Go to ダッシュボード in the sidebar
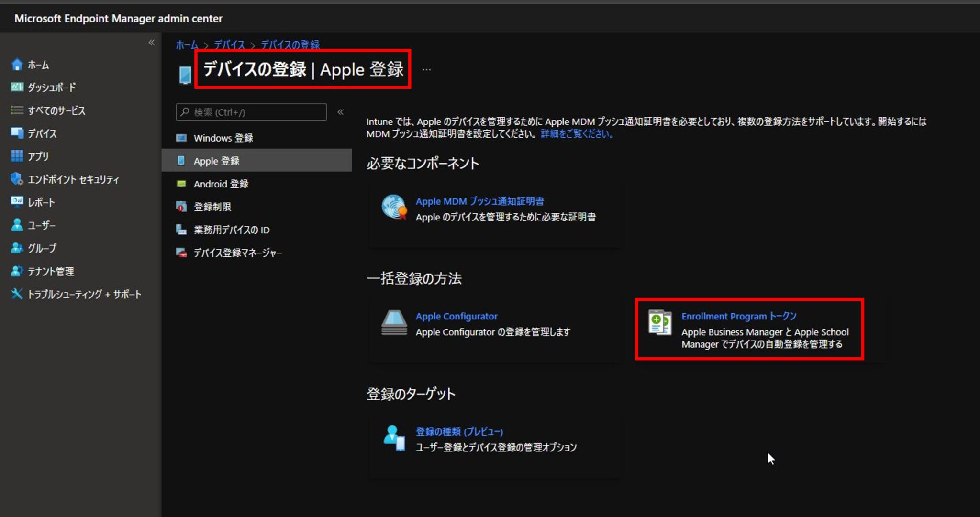This screenshot has height=517, width=980. 52,88
